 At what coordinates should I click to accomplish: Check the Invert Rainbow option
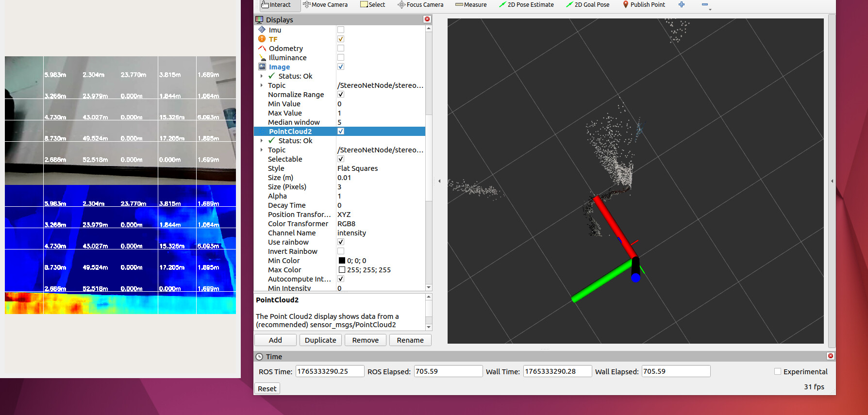(x=341, y=251)
